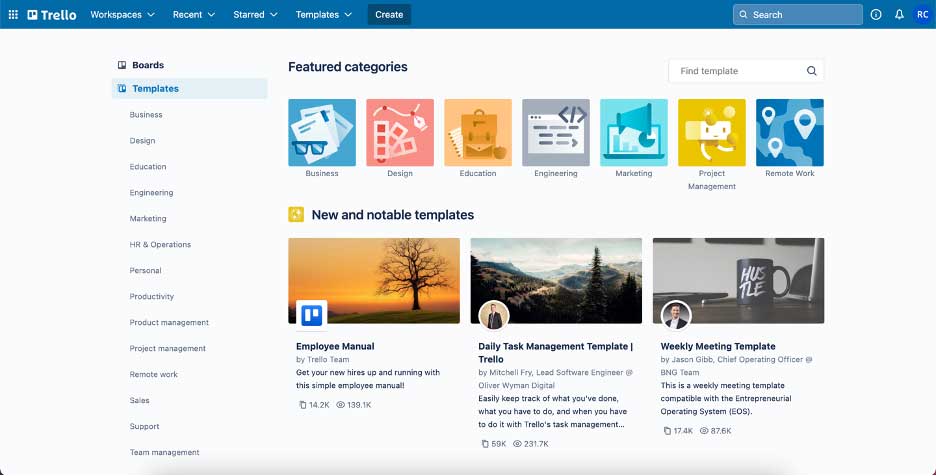Click the Boards icon in the sidebar

click(x=122, y=65)
